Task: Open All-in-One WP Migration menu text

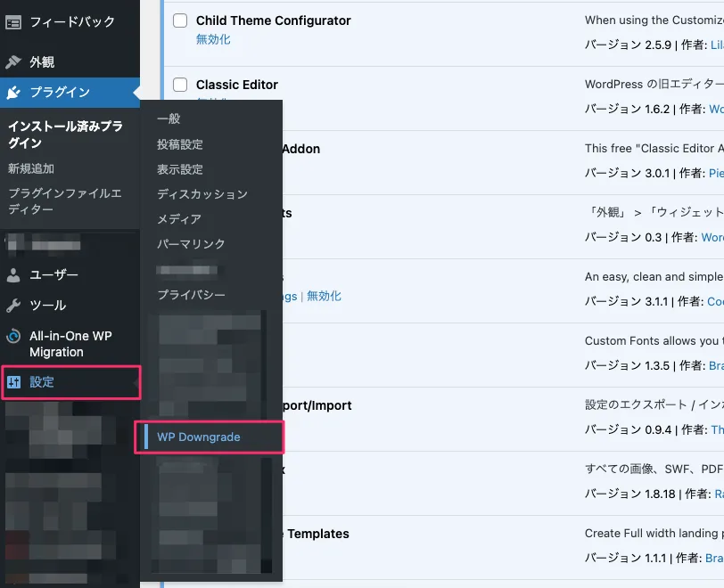Action: 70,344
